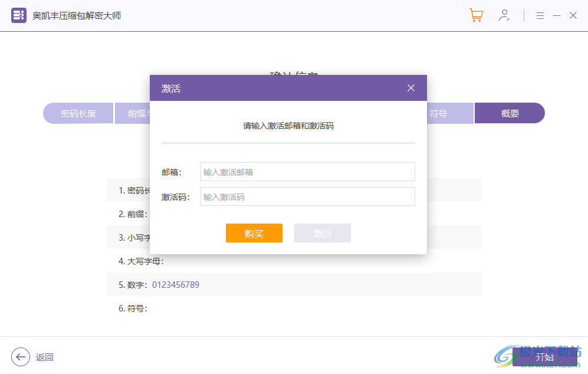The width and height of the screenshot is (588, 374).
Task: Open the hamburger menu icon
Action: (x=540, y=16)
